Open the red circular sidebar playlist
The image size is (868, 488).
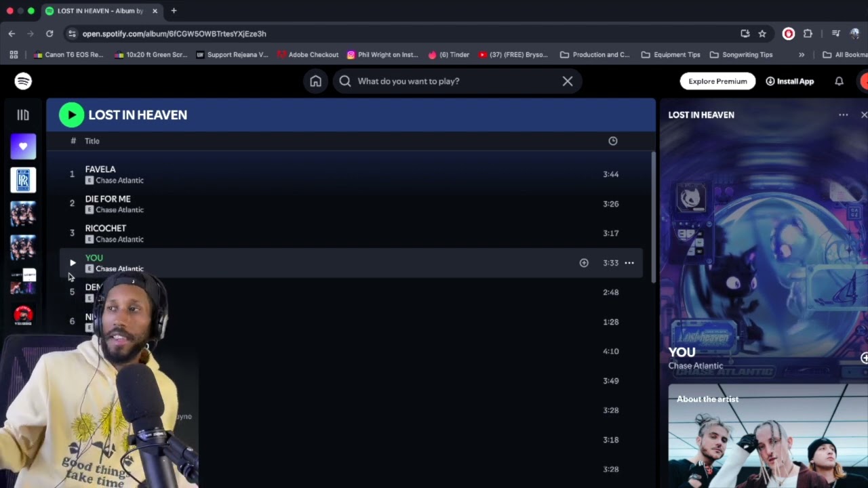pos(23,315)
